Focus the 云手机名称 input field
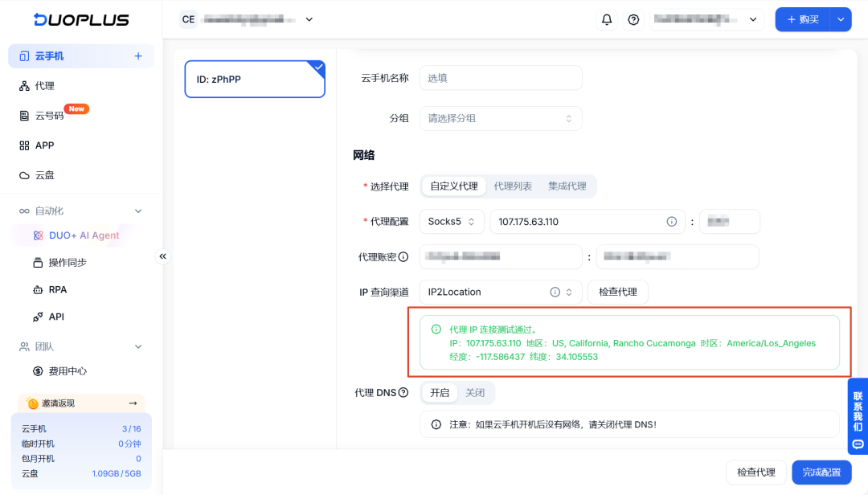868x495 pixels. (501, 78)
